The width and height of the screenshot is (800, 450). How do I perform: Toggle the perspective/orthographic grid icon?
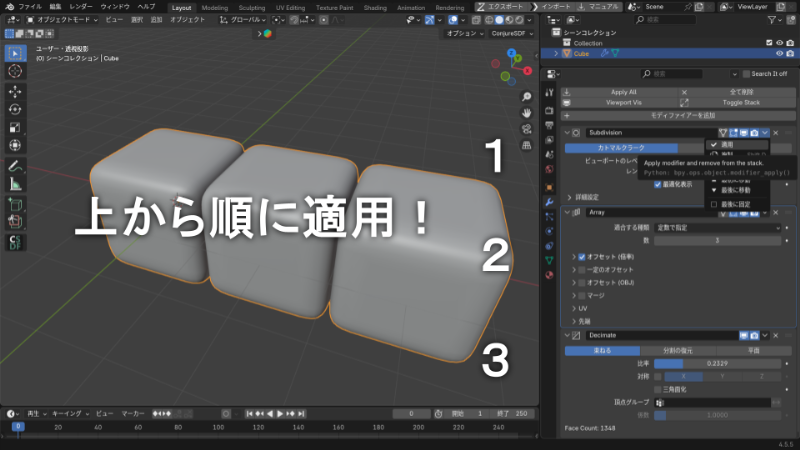tap(527, 145)
